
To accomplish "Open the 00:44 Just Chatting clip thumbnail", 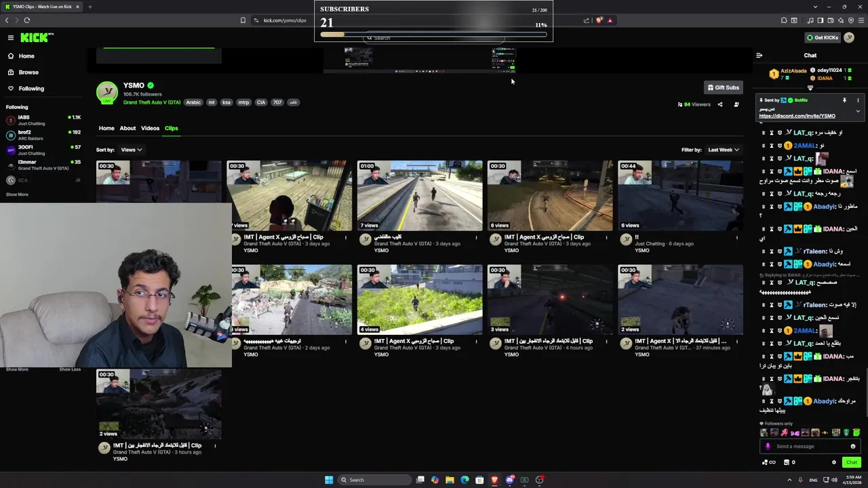I will point(680,196).
